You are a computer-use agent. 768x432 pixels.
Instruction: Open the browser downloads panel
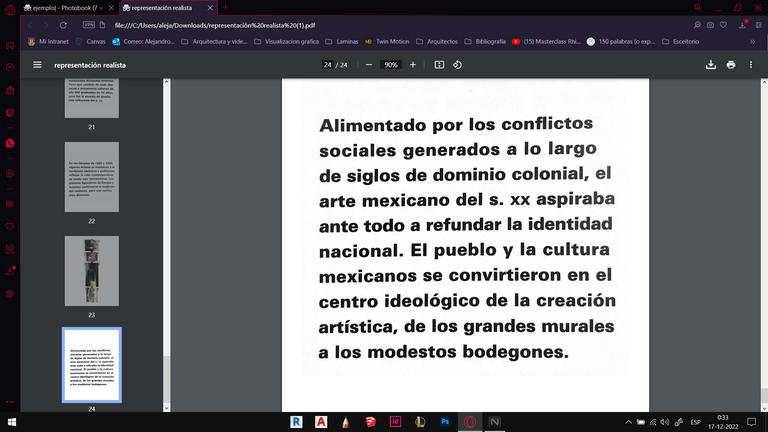point(743,24)
